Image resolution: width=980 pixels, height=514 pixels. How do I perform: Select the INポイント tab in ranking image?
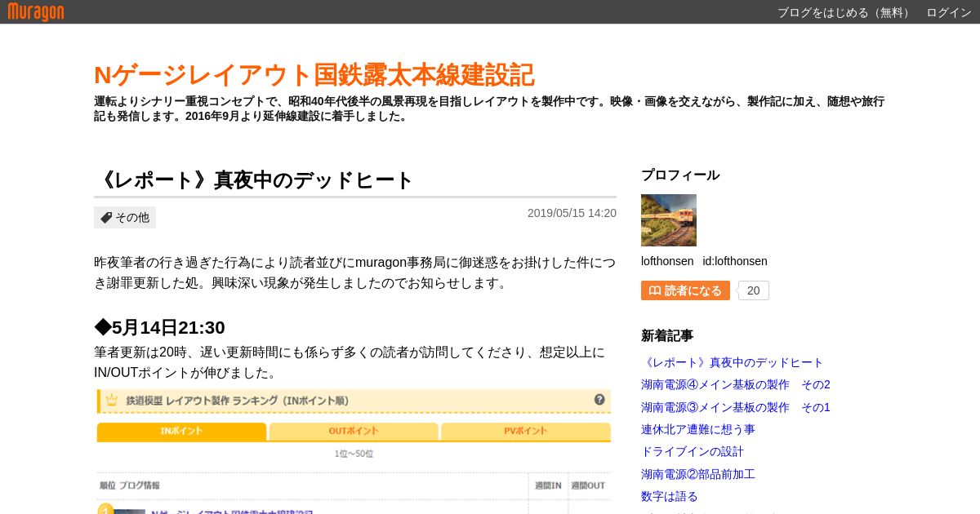point(181,431)
